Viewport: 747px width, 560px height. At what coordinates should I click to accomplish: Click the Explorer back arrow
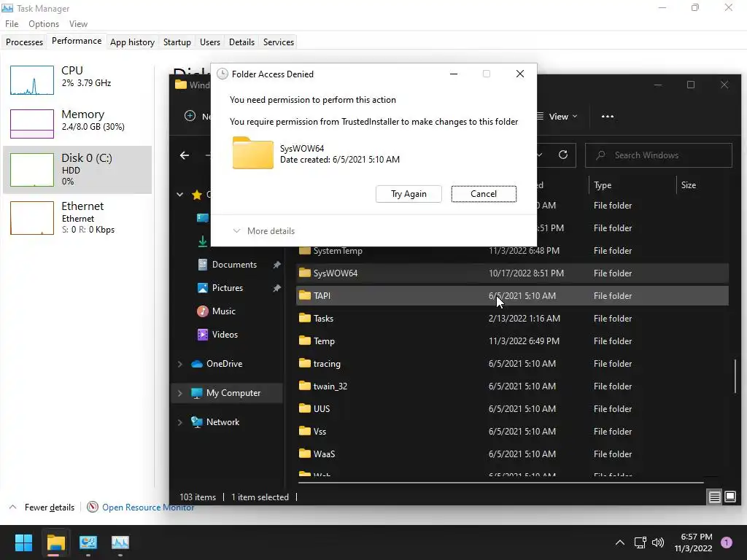(x=185, y=155)
